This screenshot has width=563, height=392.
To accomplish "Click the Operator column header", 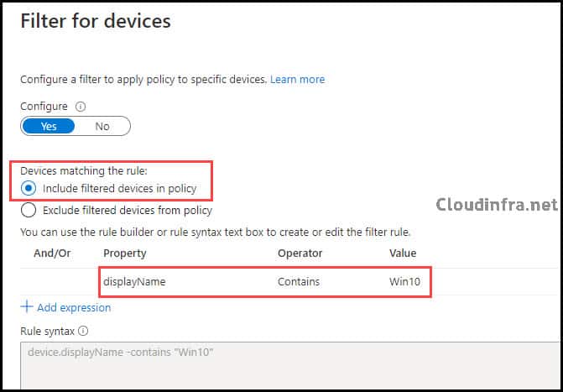I will coord(300,253).
